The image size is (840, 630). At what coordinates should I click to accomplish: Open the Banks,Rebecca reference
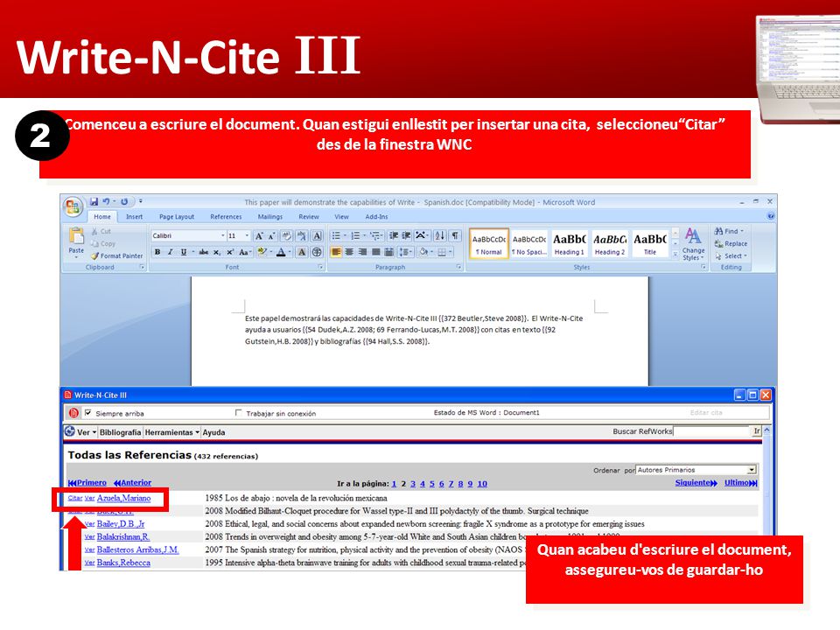[123, 563]
